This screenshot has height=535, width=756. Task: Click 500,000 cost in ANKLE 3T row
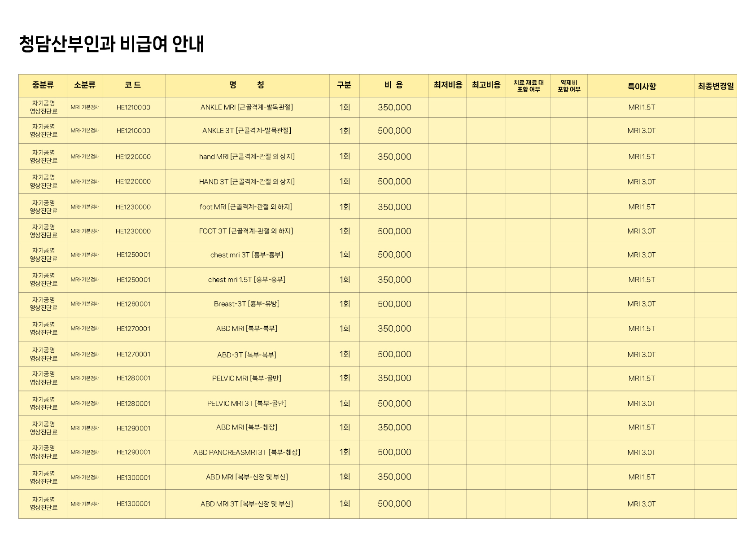click(394, 131)
